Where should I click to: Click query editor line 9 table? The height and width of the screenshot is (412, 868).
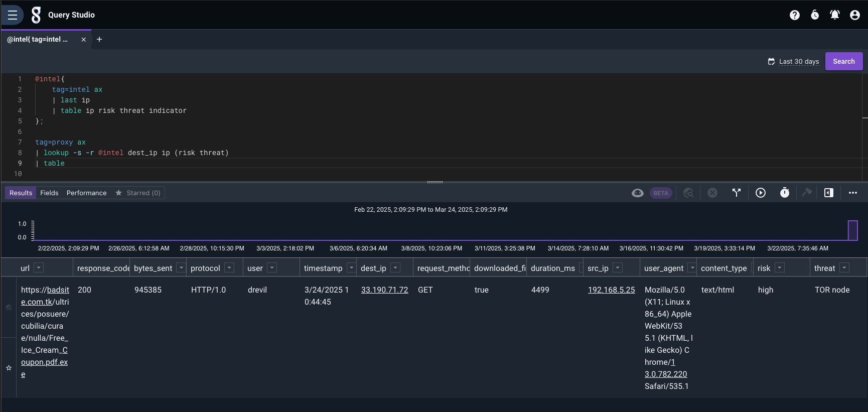click(x=54, y=163)
